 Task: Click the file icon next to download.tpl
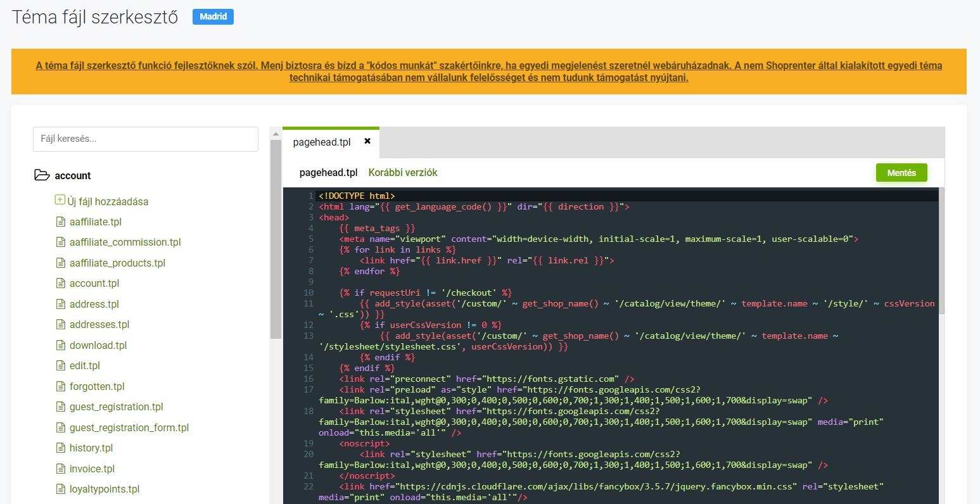[61, 345]
